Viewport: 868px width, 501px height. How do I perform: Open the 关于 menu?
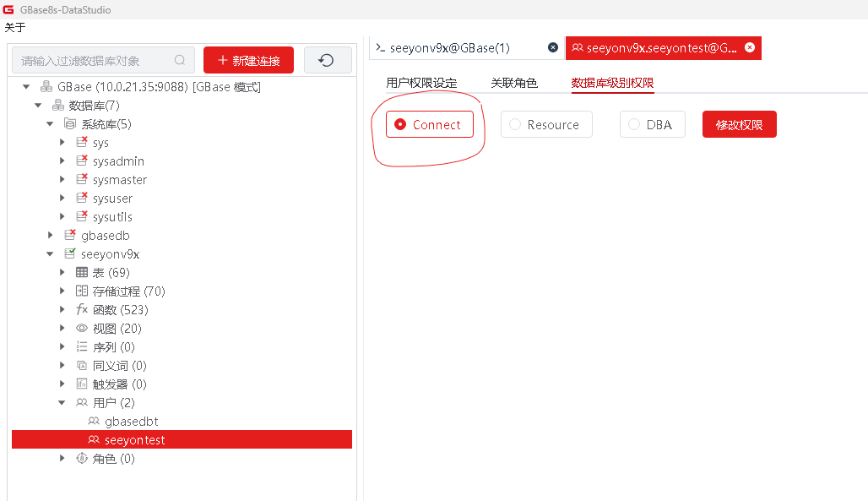pyautogui.click(x=15, y=27)
